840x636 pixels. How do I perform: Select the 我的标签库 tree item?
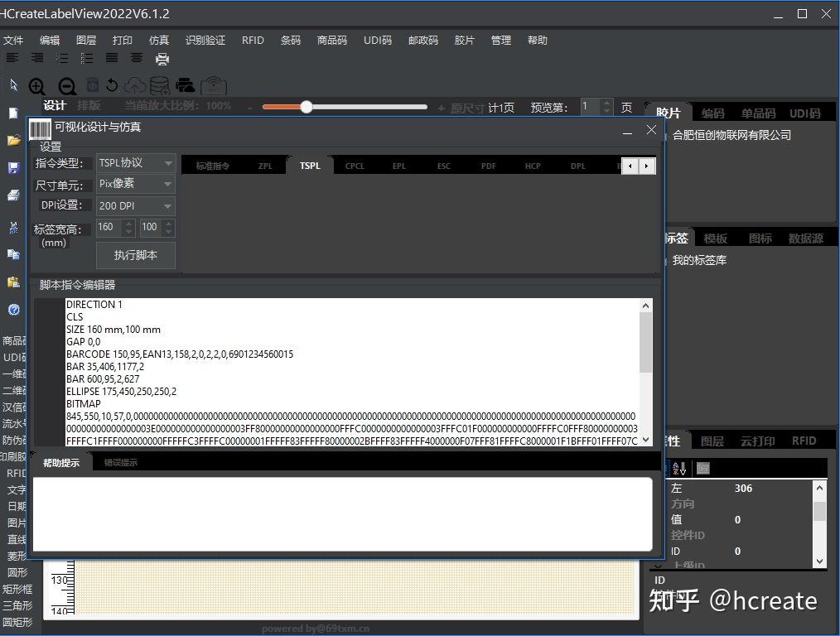tap(699, 260)
